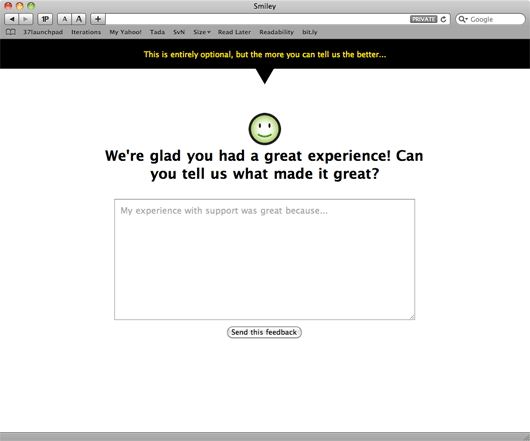Open the Google search magnifier dropdown

coord(463,19)
